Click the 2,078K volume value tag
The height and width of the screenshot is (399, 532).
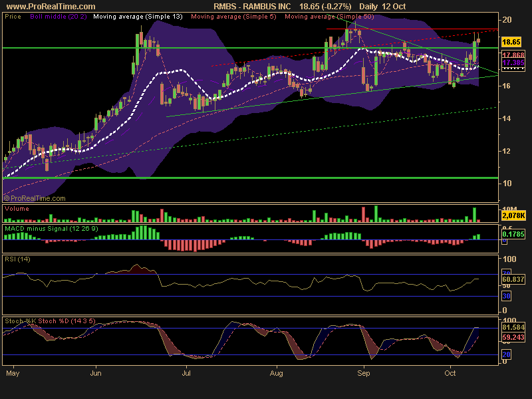coord(513,215)
